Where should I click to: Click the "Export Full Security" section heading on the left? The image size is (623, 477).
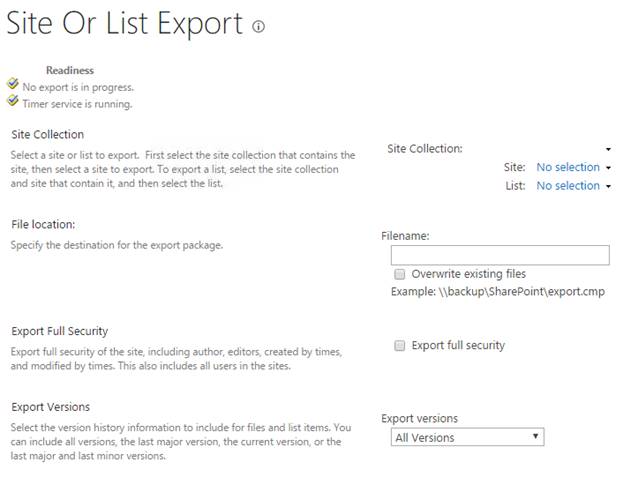point(59,331)
